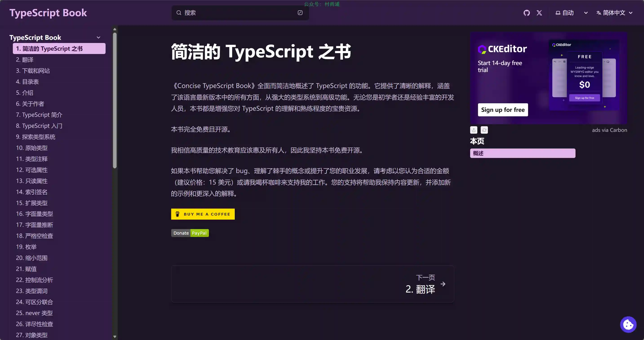
Task: Click the refresh icon below the ad
Action: pos(484,130)
